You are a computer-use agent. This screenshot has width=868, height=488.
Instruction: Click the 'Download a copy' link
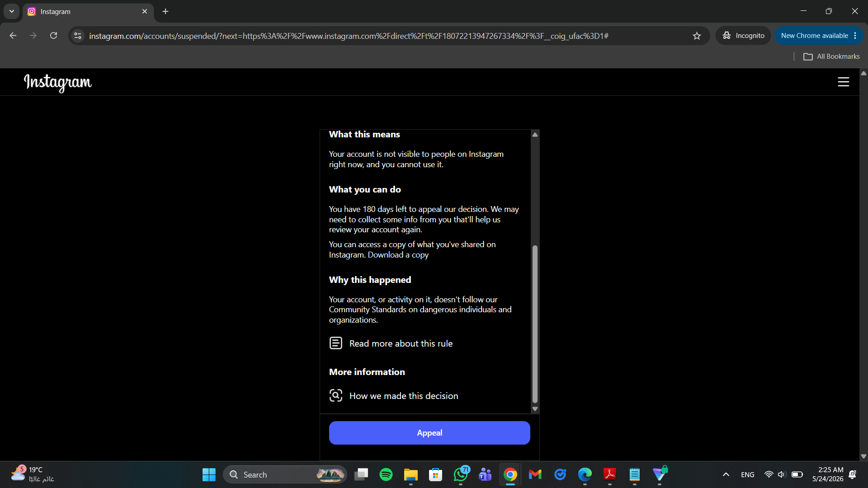(x=398, y=255)
